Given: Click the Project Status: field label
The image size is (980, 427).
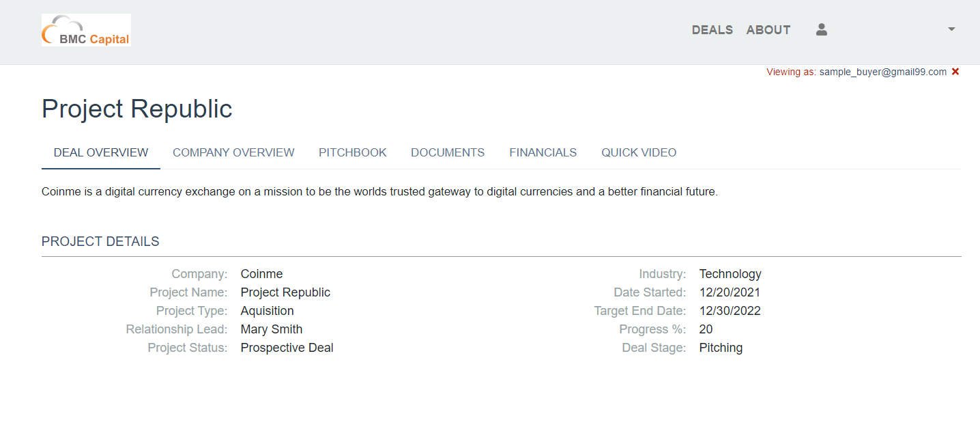Looking at the screenshot, I should (188, 348).
